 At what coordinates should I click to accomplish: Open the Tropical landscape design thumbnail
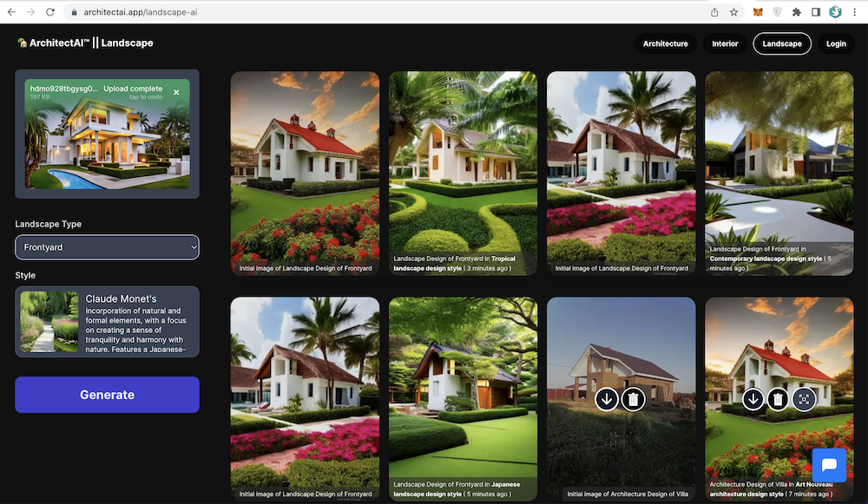463,173
